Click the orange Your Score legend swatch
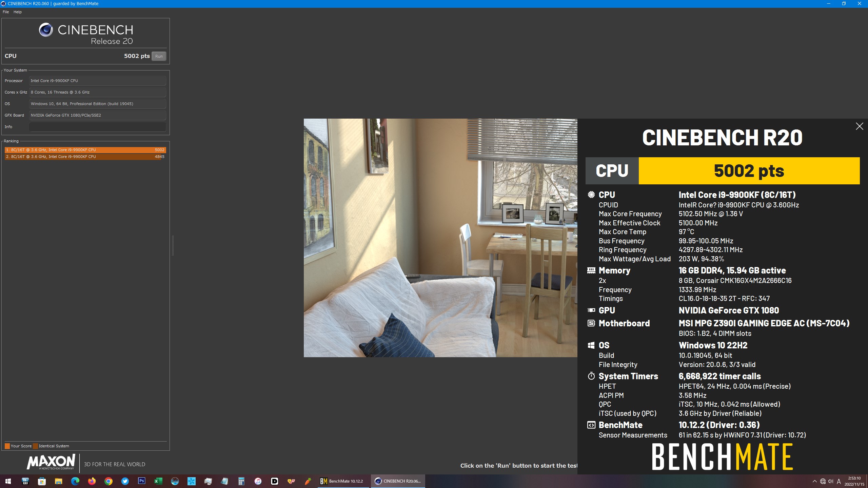 tap(7, 446)
